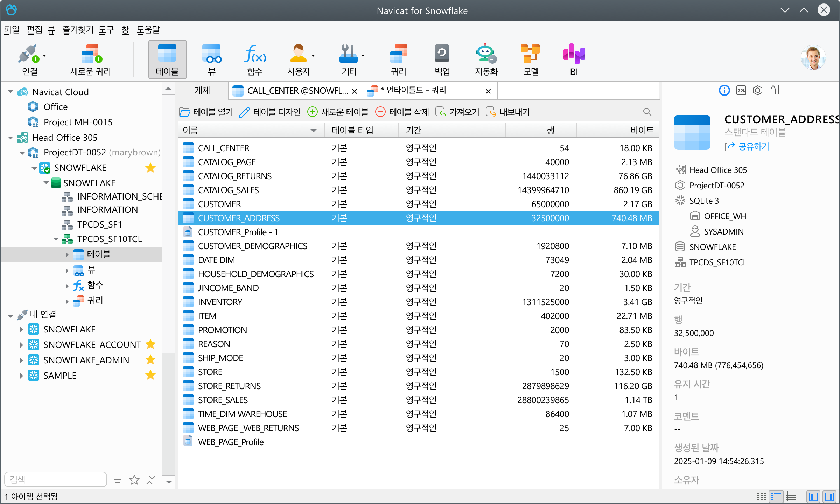Viewport: 840px width, 504px height.
Task: Open the AI panel icon
Action: (x=775, y=91)
